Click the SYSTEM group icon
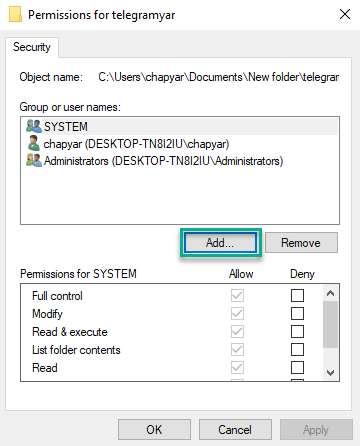The width and height of the screenshot is (360, 446). pos(34,126)
